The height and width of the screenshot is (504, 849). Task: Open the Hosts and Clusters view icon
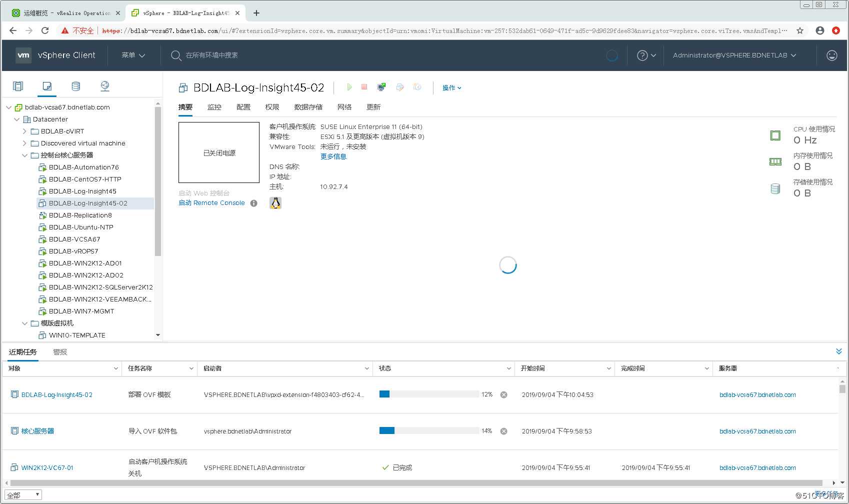[x=18, y=86]
